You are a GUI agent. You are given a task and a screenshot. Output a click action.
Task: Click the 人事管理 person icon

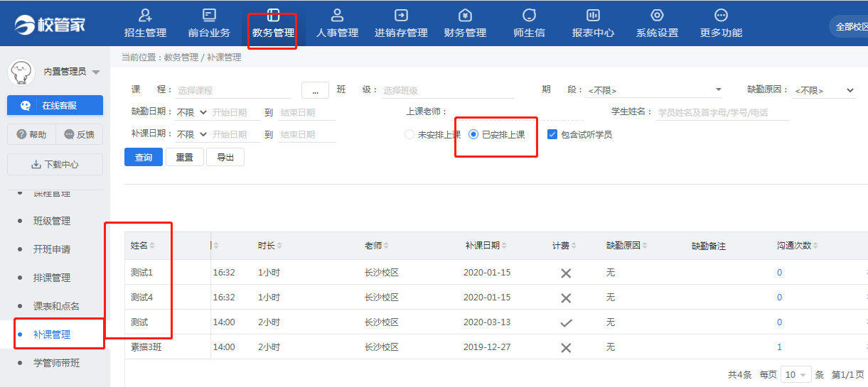337,15
